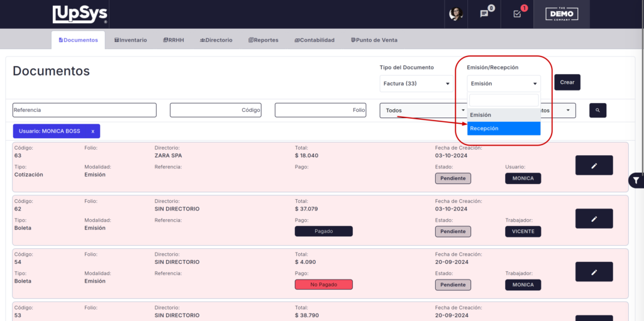
Task: Click the UpSys logo
Action: [x=80, y=14]
